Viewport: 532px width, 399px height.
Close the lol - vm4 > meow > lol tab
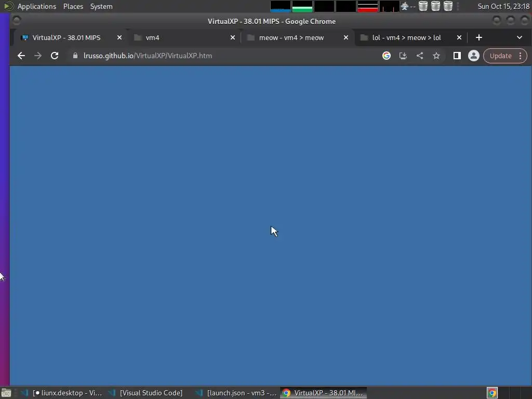(459, 37)
